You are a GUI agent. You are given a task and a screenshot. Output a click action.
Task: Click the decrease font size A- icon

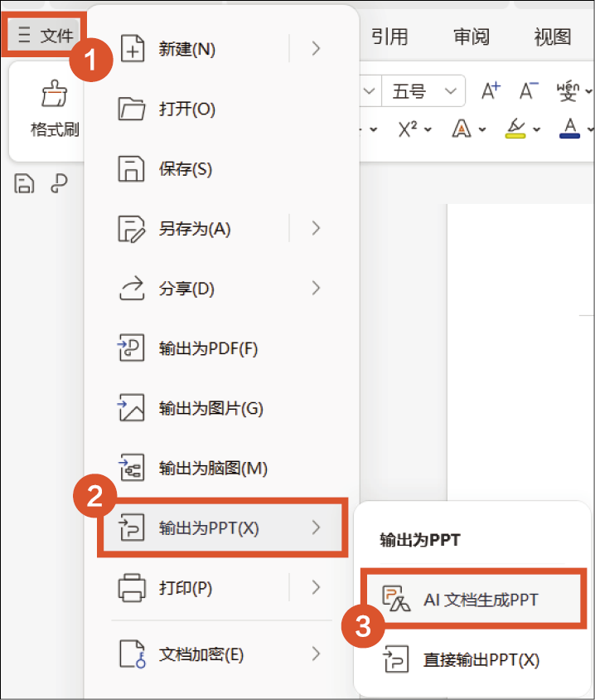point(529,90)
